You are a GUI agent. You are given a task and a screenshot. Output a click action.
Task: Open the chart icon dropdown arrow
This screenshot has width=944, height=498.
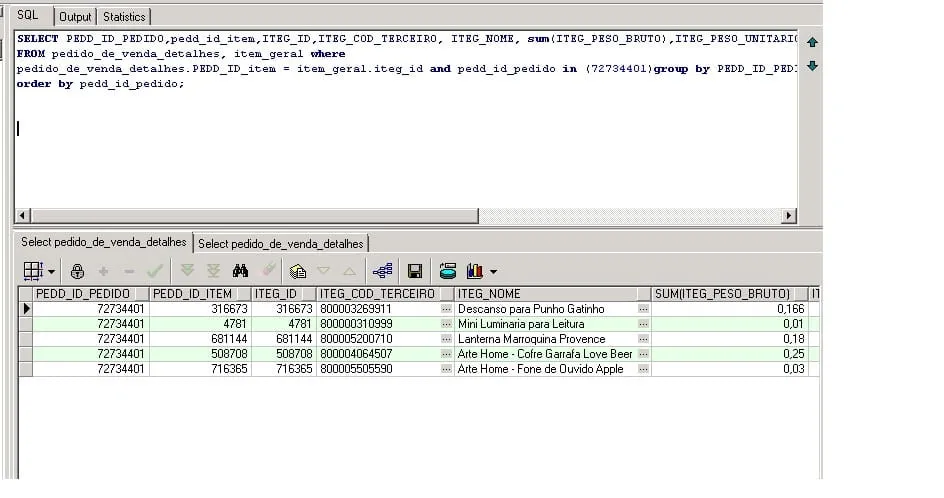pos(493,272)
